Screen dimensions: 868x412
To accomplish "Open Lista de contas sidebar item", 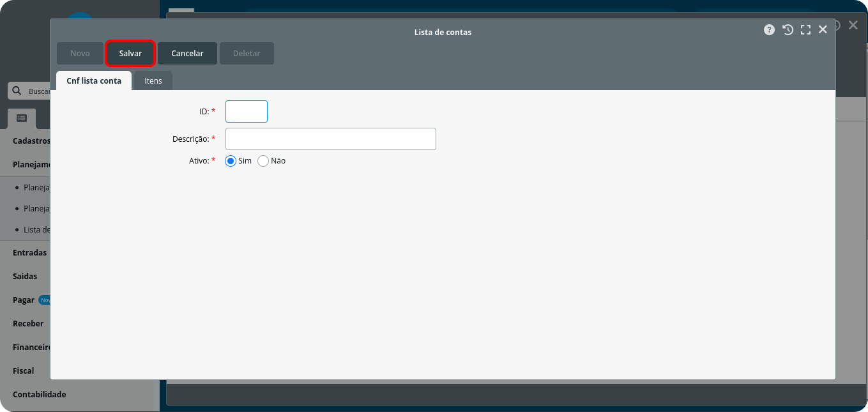I will tap(36, 229).
